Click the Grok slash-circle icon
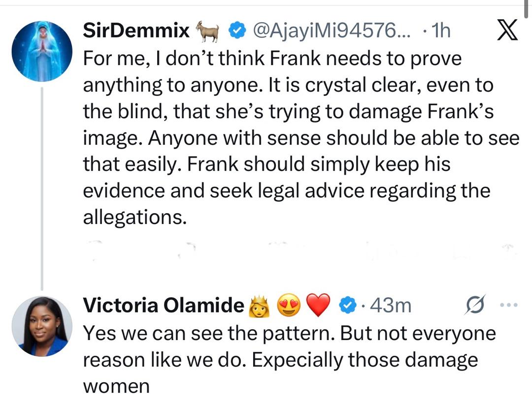The image size is (532, 403). (475, 305)
